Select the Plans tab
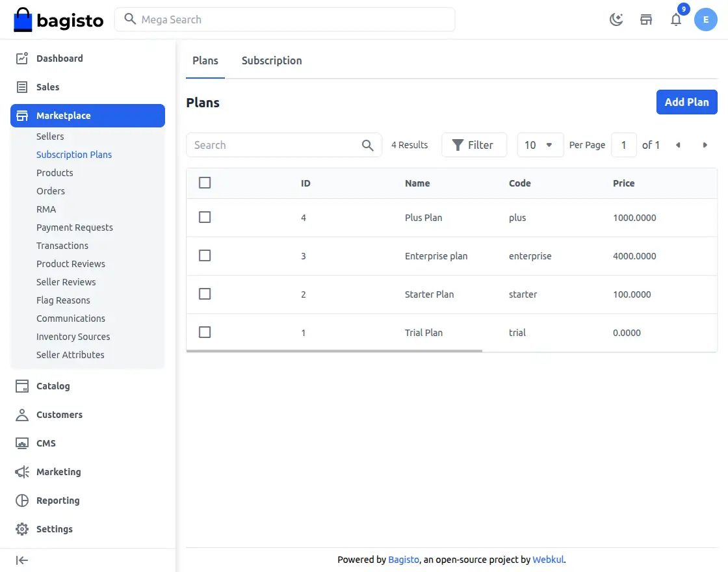The height and width of the screenshot is (572, 728). (205, 60)
